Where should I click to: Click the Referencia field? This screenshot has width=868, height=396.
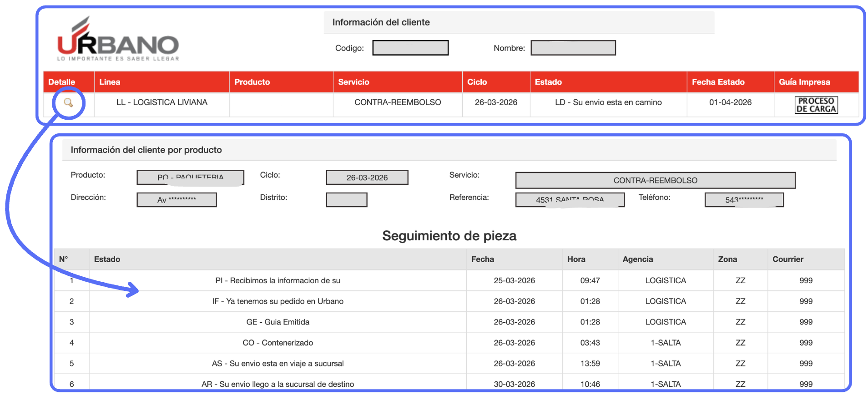[x=570, y=200]
